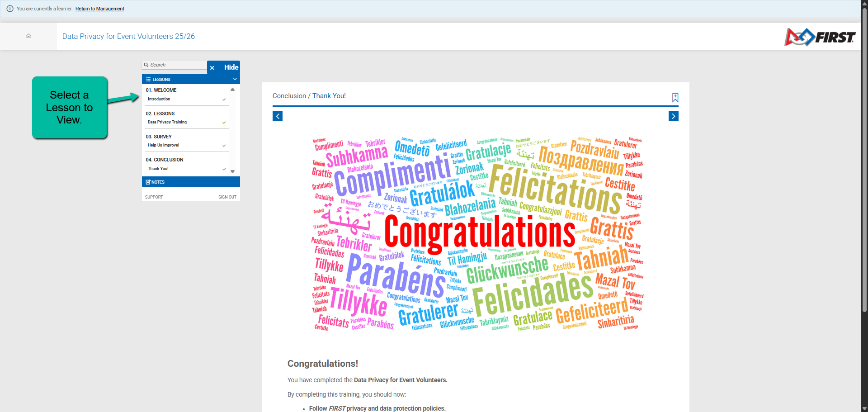Click the Help Us Improve checkmark
This screenshot has height=412, width=868.
[x=224, y=146]
